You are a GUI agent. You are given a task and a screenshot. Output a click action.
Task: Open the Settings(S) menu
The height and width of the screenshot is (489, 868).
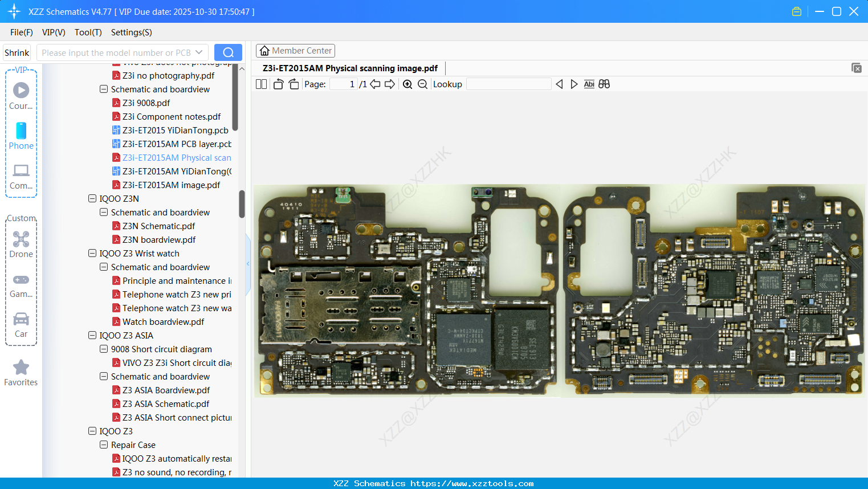(132, 32)
